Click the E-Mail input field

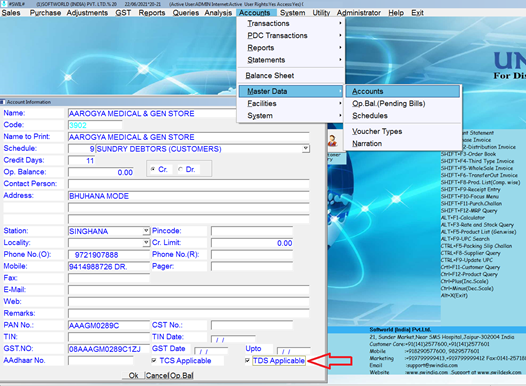pyautogui.click(x=189, y=290)
